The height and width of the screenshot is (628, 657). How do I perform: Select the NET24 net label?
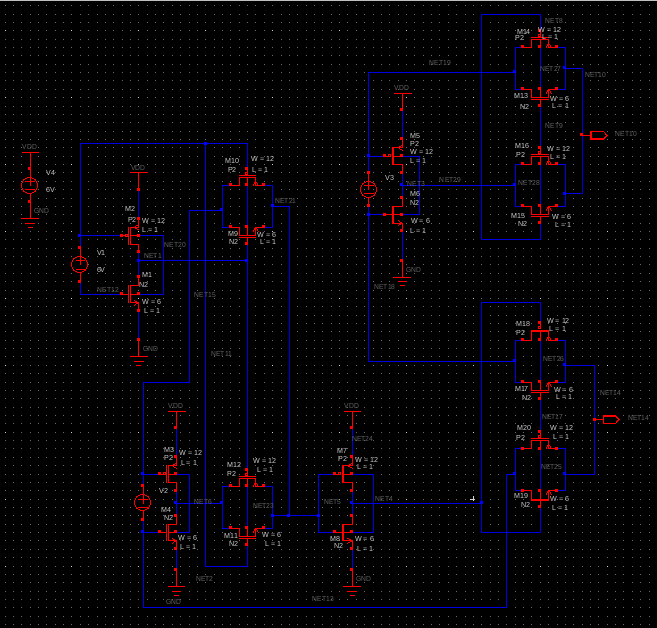(362, 439)
